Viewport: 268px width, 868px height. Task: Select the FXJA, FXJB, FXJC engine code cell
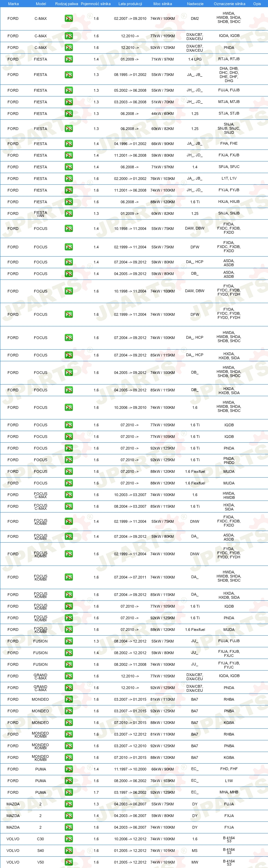pos(229,653)
